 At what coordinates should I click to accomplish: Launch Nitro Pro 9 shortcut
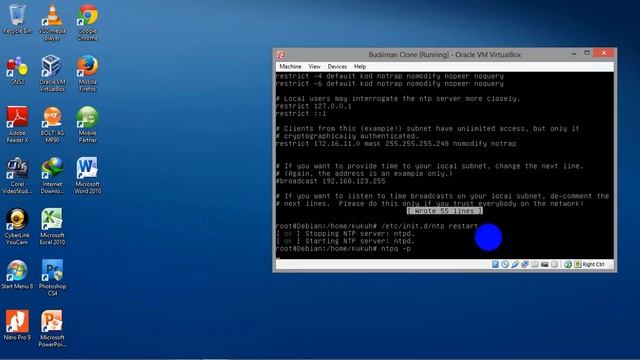pyautogui.click(x=17, y=325)
